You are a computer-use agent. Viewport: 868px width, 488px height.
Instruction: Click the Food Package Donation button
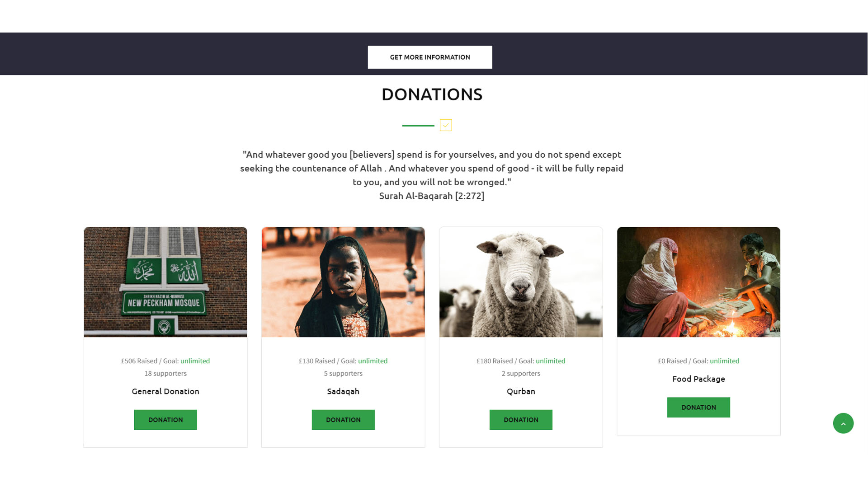[x=698, y=407]
